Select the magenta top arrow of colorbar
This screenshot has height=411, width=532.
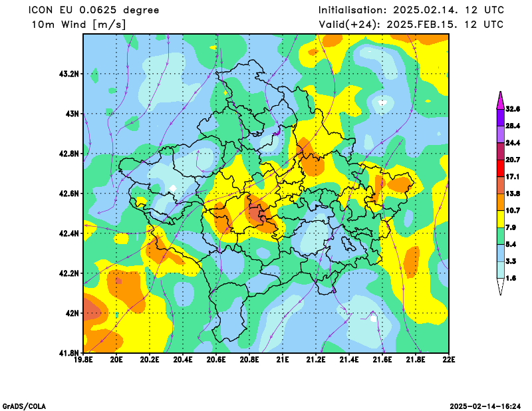[x=501, y=101]
